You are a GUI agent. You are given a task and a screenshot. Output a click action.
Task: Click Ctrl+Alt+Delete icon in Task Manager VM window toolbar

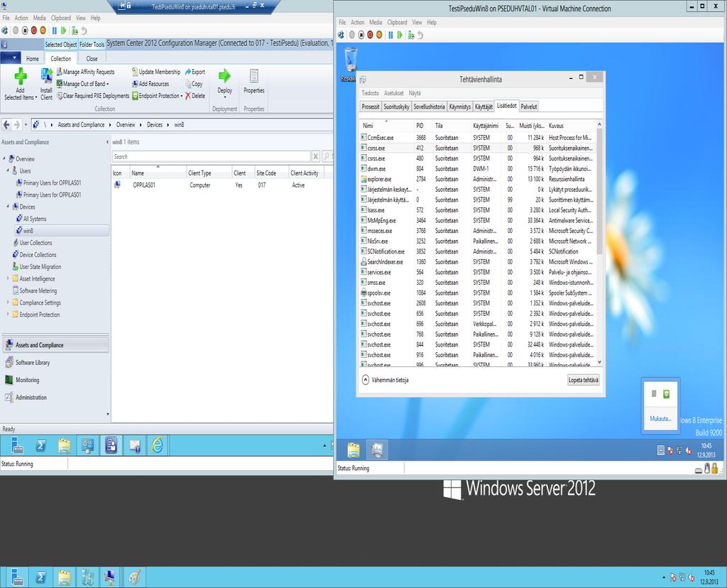(x=341, y=35)
